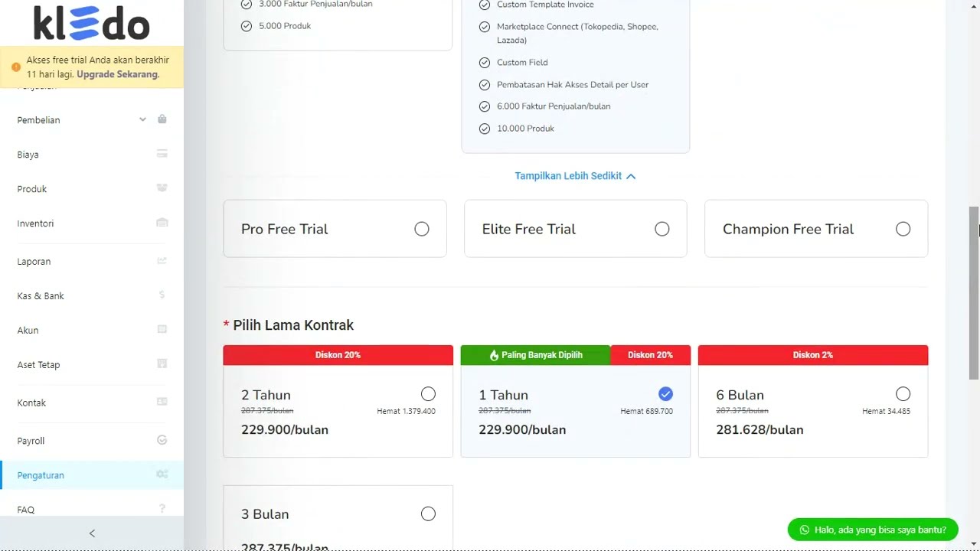
Task: Open the WhatsApp help chat button
Action: (872, 530)
